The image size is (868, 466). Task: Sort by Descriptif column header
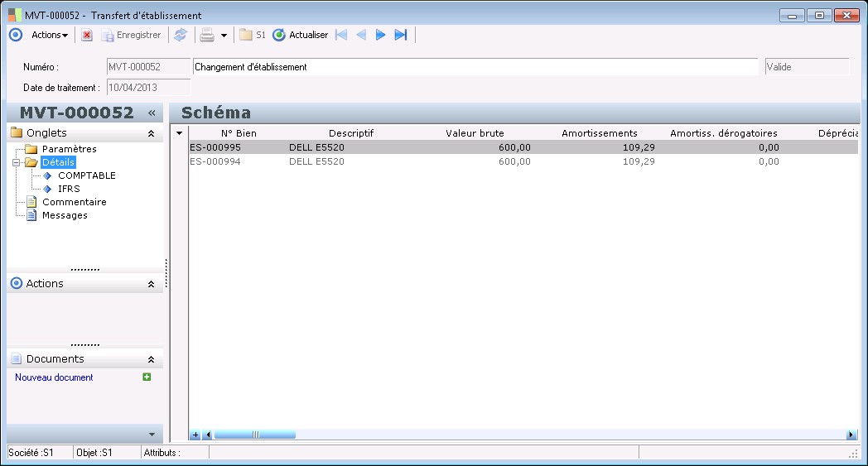tap(351, 133)
